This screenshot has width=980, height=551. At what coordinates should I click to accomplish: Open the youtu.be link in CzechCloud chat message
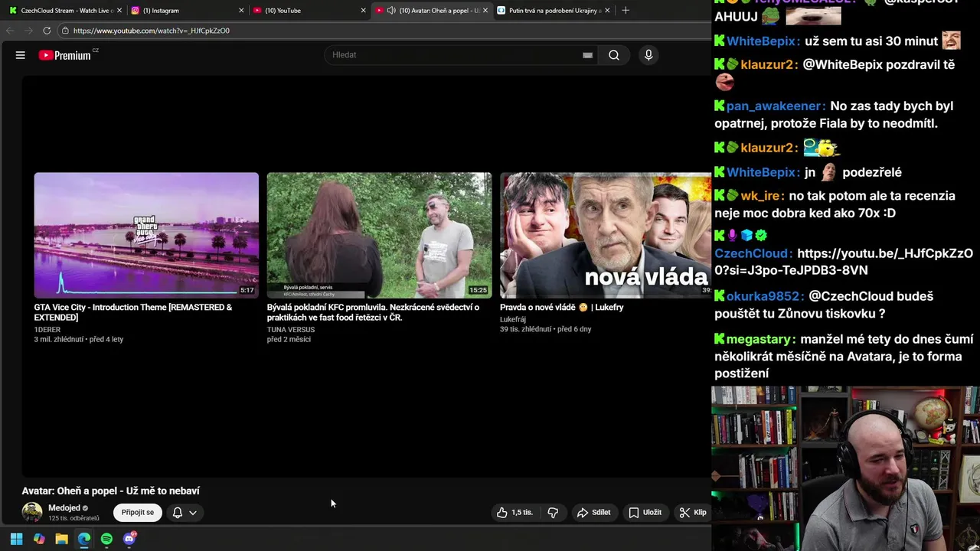844,262
